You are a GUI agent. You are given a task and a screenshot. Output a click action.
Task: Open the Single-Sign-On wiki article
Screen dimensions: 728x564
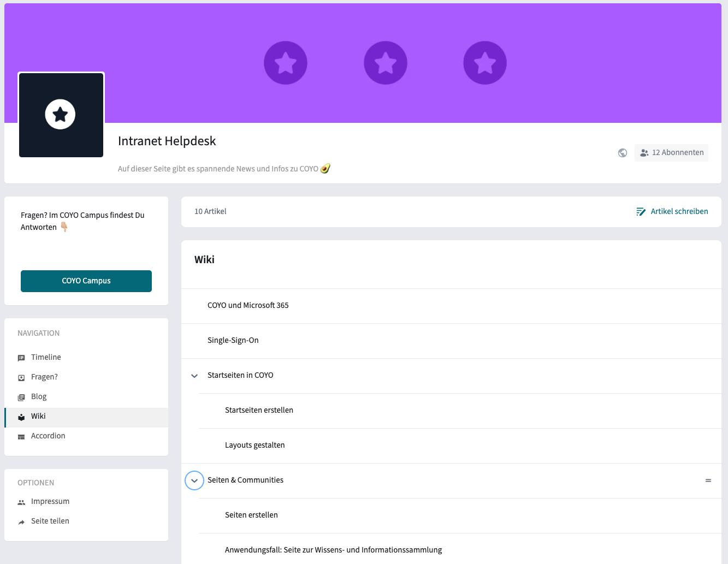(233, 341)
